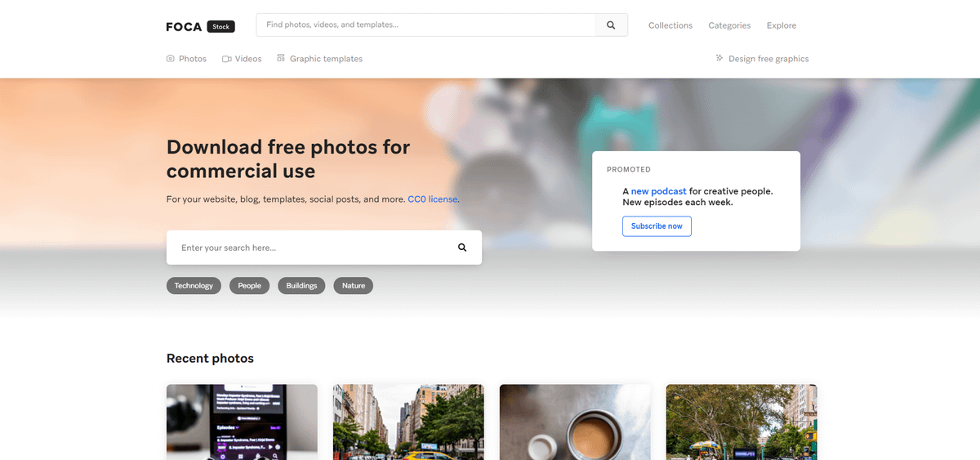Viewport: 980px width, 460px height.
Task: Click the sparkle icon beside Design free graphics
Action: [x=719, y=58]
